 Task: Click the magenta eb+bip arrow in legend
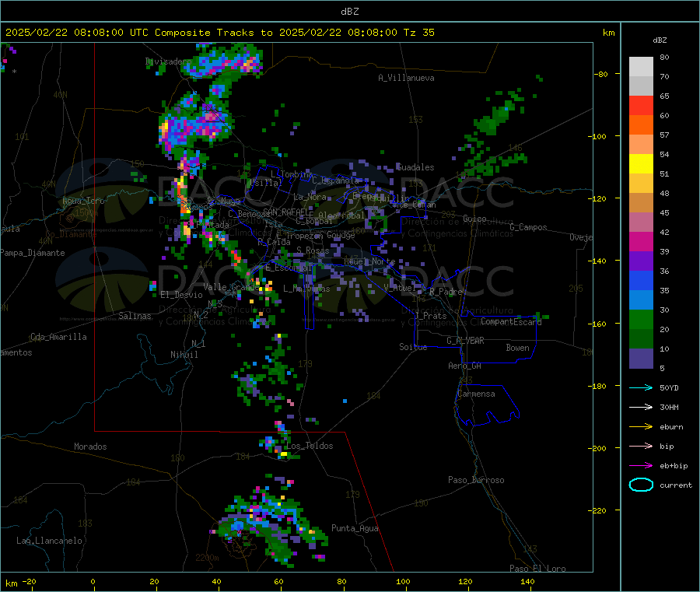pyautogui.click(x=641, y=466)
